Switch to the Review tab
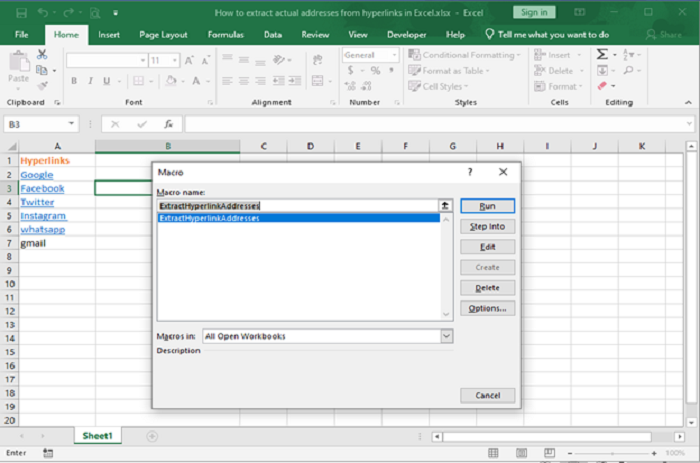The height and width of the screenshot is (463, 700). coord(315,34)
